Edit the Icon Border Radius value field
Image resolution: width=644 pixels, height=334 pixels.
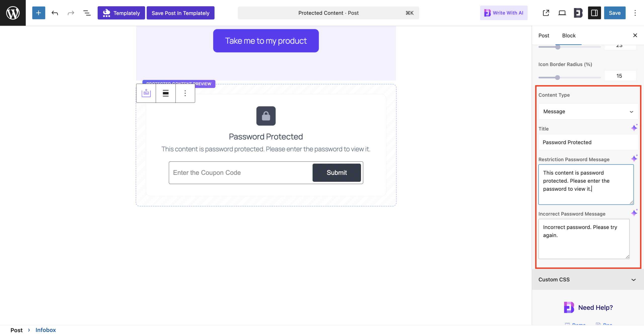[620, 76]
